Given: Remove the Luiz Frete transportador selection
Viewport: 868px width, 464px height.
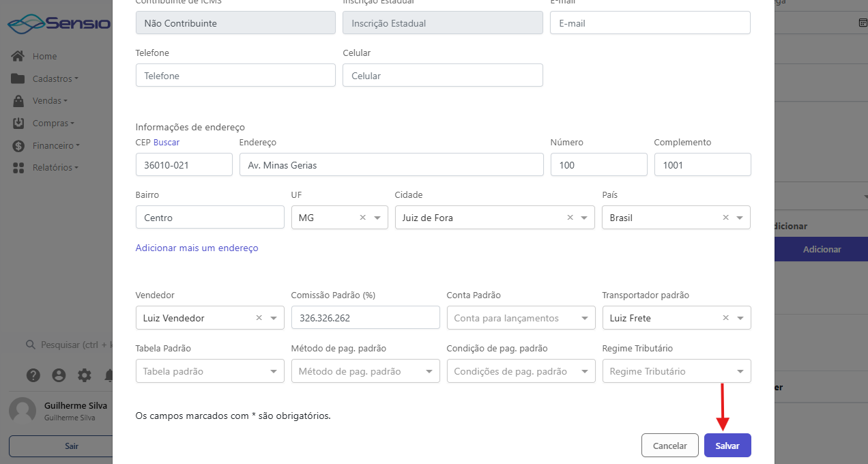Looking at the screenshot, I should (725, 318).
